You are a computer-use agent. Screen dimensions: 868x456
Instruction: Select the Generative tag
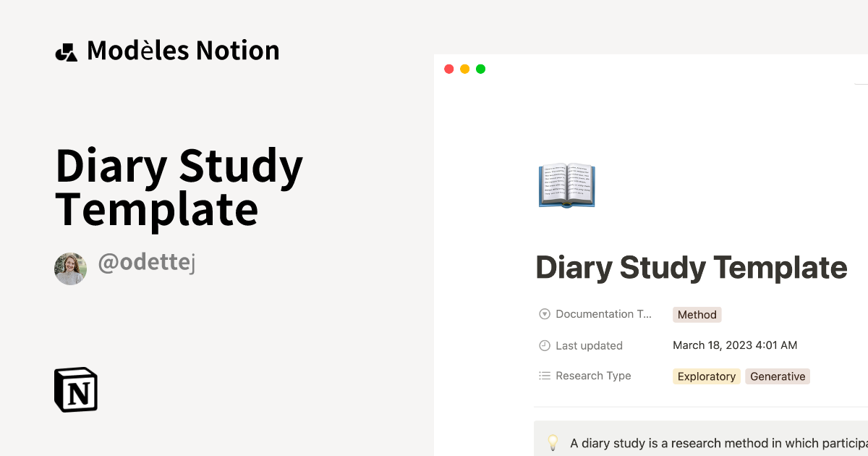(x=778, y=376)
